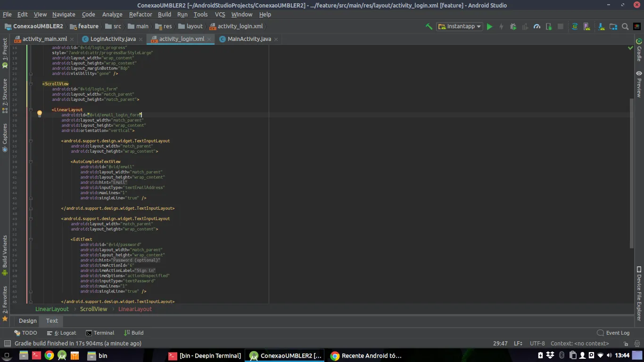Click the Make Project hammer icon
Screen dimensions: 644x362
(x=429, y=26)
